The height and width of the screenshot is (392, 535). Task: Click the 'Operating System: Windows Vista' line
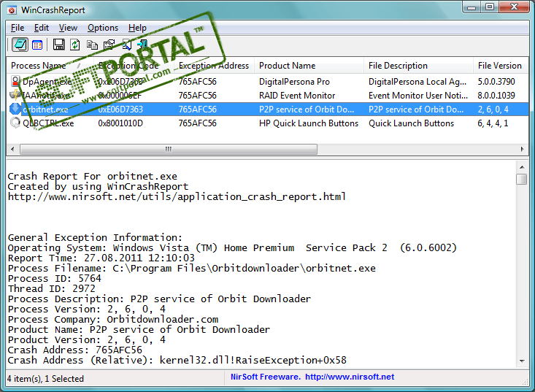tap(232, 247)
